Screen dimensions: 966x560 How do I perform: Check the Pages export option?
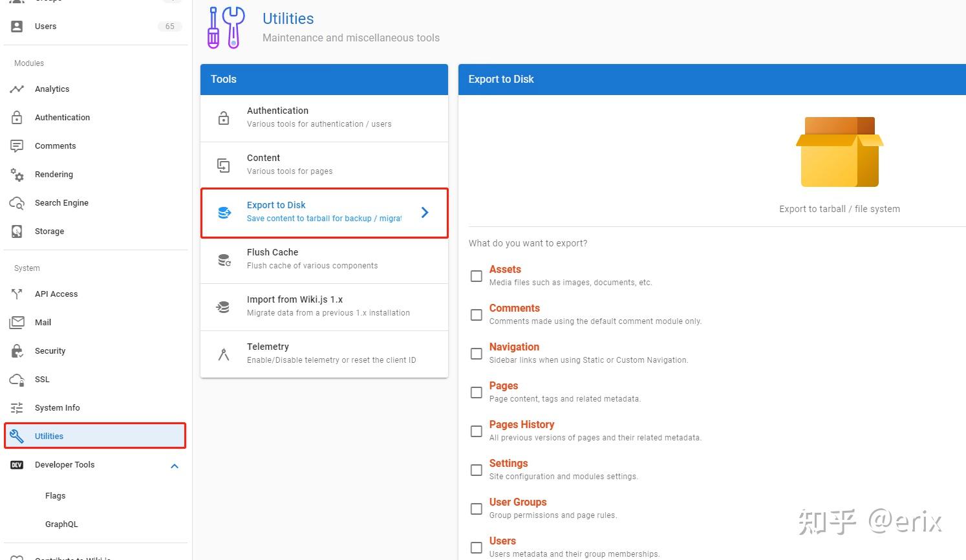477,393
